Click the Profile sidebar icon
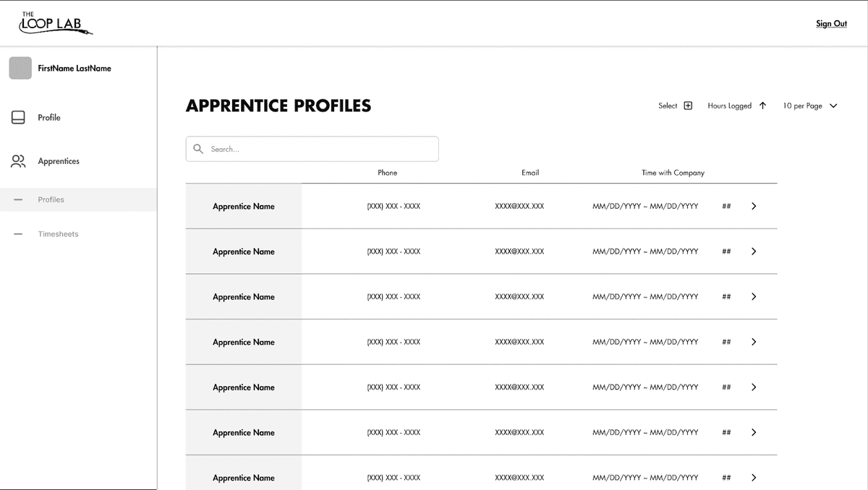 point(18,117)
